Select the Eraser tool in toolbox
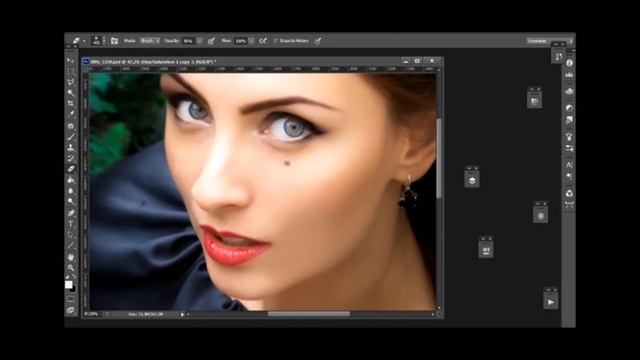This screenshot has width=640, height=360. pyautogui.click(x=71, y=169)
